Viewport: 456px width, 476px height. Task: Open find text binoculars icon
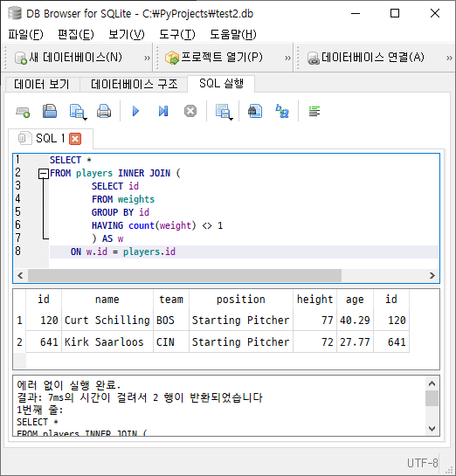[x=255, y=112]
